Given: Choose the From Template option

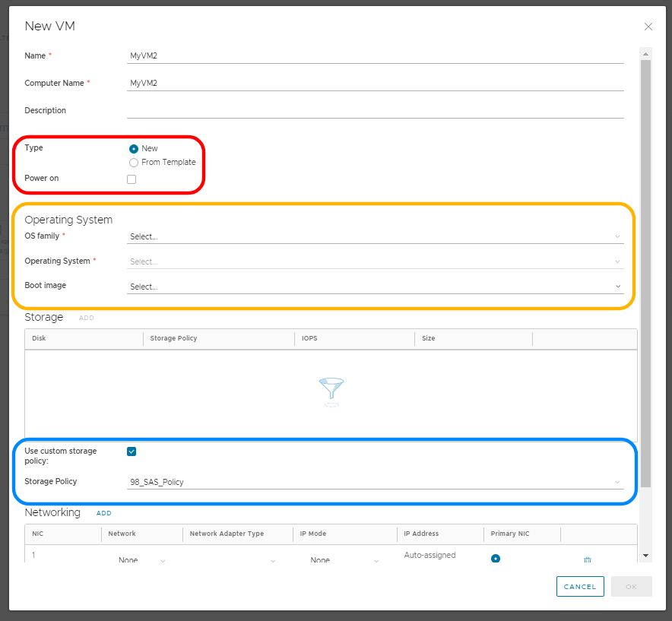Looking at the screenshot, I should coord(134,163).
